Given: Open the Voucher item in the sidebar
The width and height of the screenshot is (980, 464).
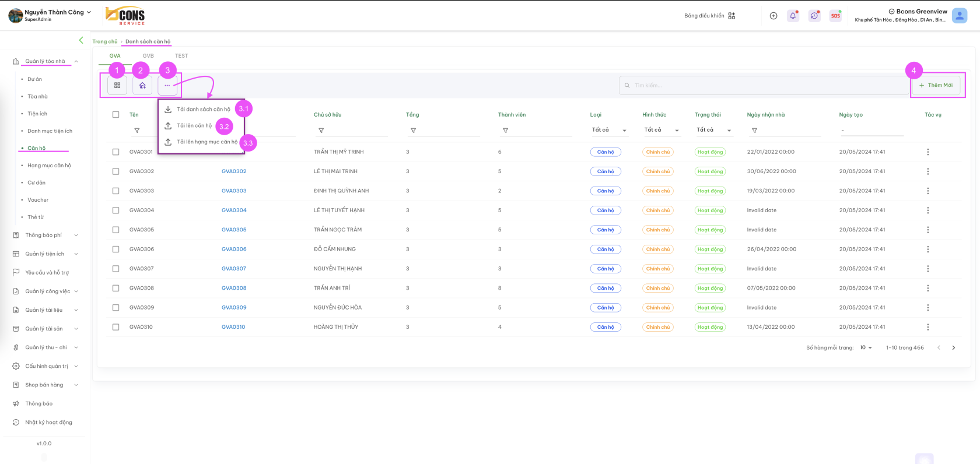Looking at the screenshot, I should click(38, 200).
